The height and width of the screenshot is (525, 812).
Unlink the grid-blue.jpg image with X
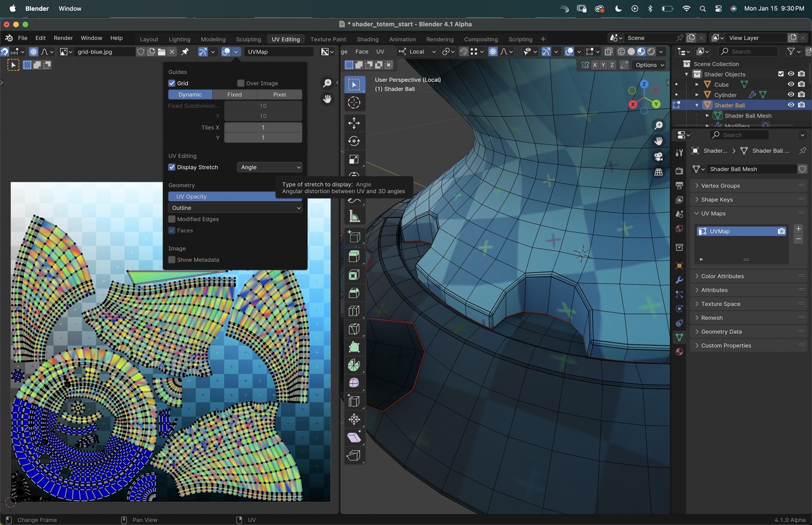[172, 51]
